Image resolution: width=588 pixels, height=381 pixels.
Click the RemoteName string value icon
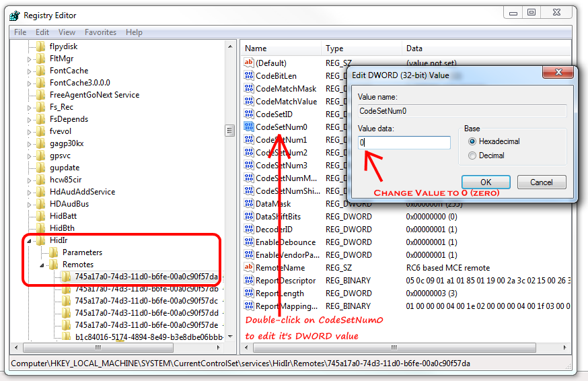pos(248,268)
